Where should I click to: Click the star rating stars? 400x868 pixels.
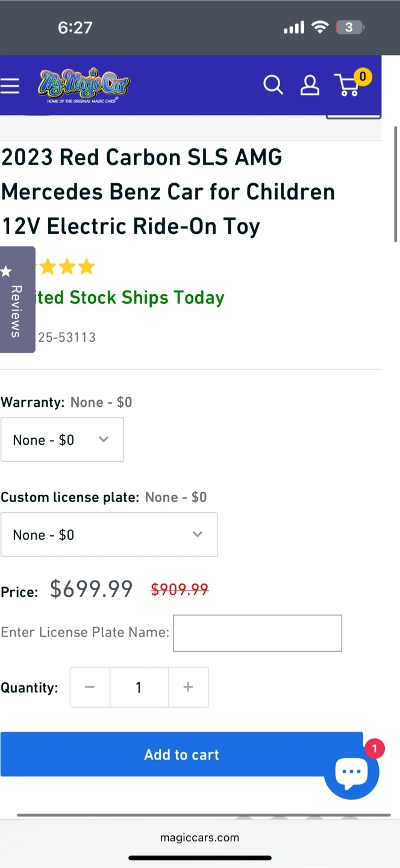pos(66,266)
